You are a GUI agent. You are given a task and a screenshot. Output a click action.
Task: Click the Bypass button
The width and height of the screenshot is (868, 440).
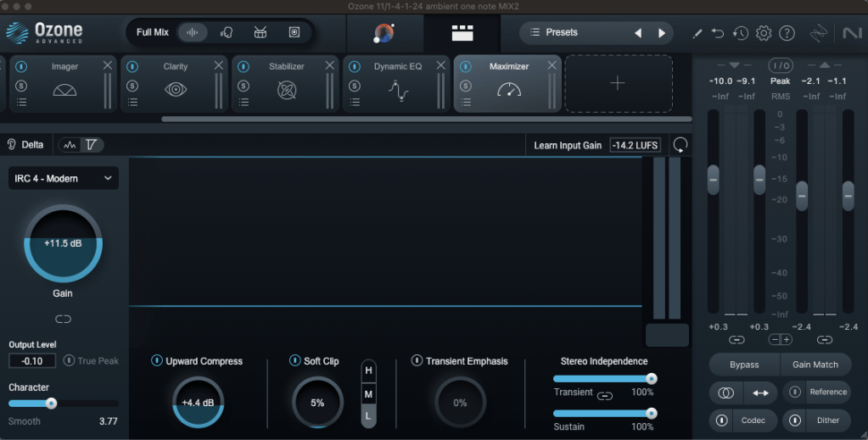[x=744, y=365]
